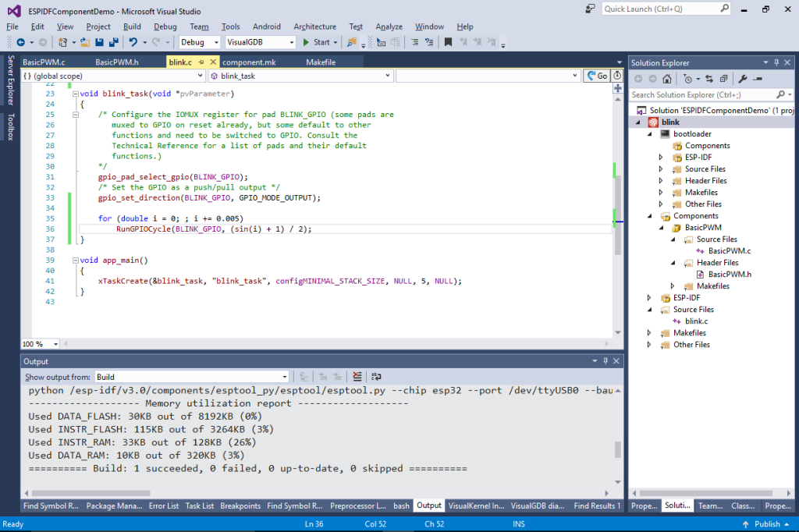Click the Navigate Backward toolbar arrow
Image resolution: width=799 pixels, height=532 pixels.
tap(21, 42)
